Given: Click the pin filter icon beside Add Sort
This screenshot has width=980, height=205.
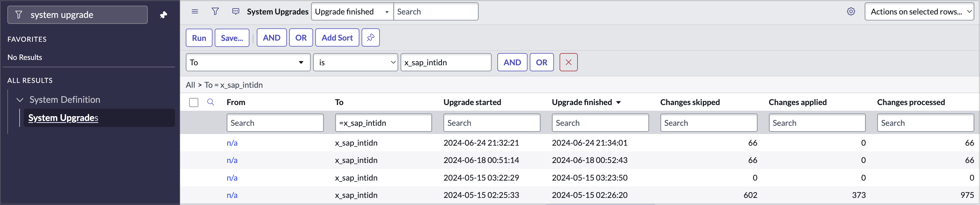Looking at the screenshot, I should point(370,38).
